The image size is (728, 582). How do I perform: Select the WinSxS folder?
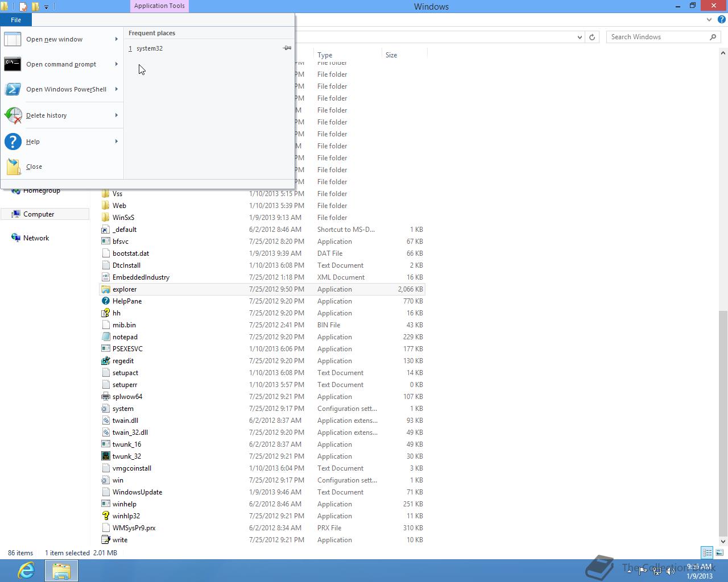(262, 218)
